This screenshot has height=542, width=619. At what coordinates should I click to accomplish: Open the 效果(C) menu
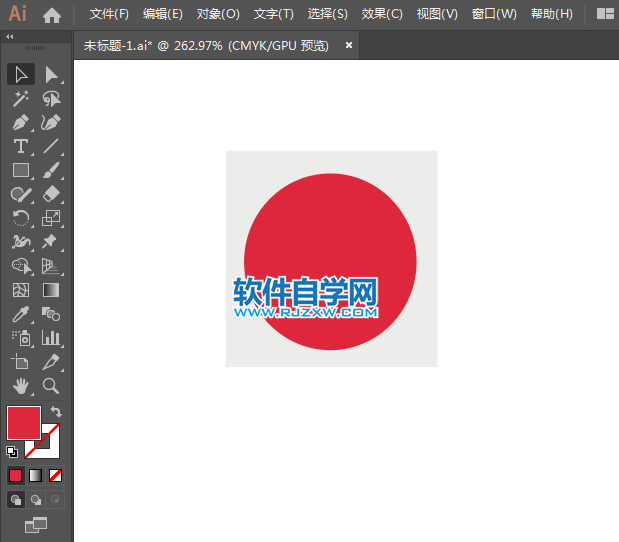click(x=382, y=14)
